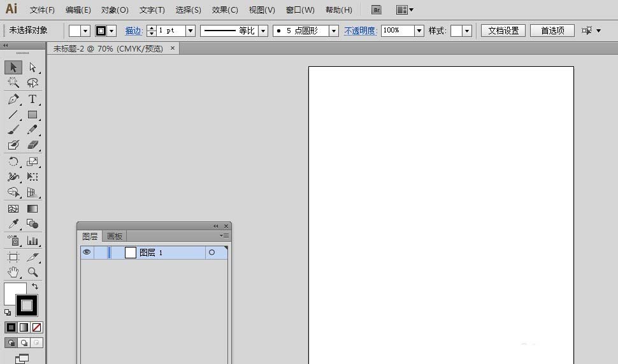Set paint mode to Gradient
Screen dimensions: 618x364
pyautogui.click(x=24, y=327)
